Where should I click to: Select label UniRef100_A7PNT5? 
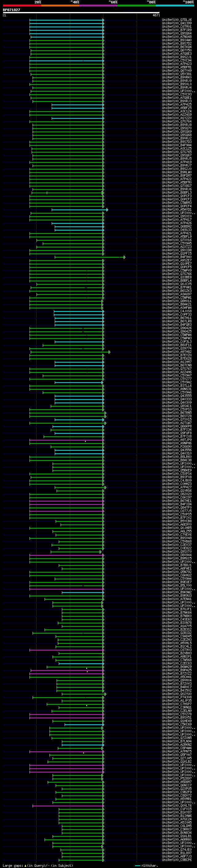pyautogui.click(x=177, y=751)
